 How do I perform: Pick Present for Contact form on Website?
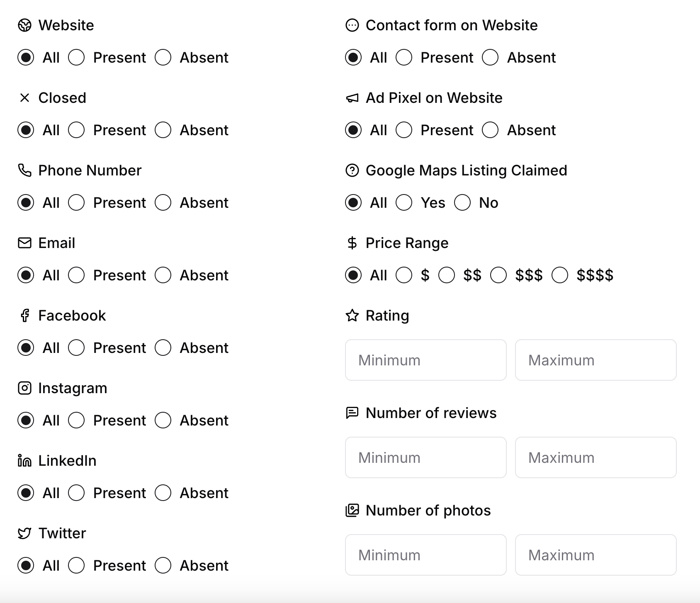[404, 58]
